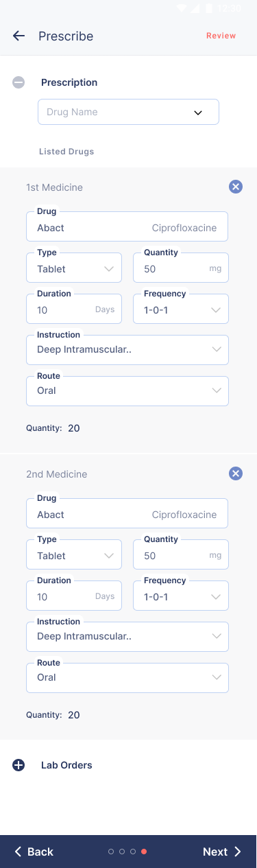Expand Lab Orders with plus icon
This screenshot has width=257, height=868.
19,765
